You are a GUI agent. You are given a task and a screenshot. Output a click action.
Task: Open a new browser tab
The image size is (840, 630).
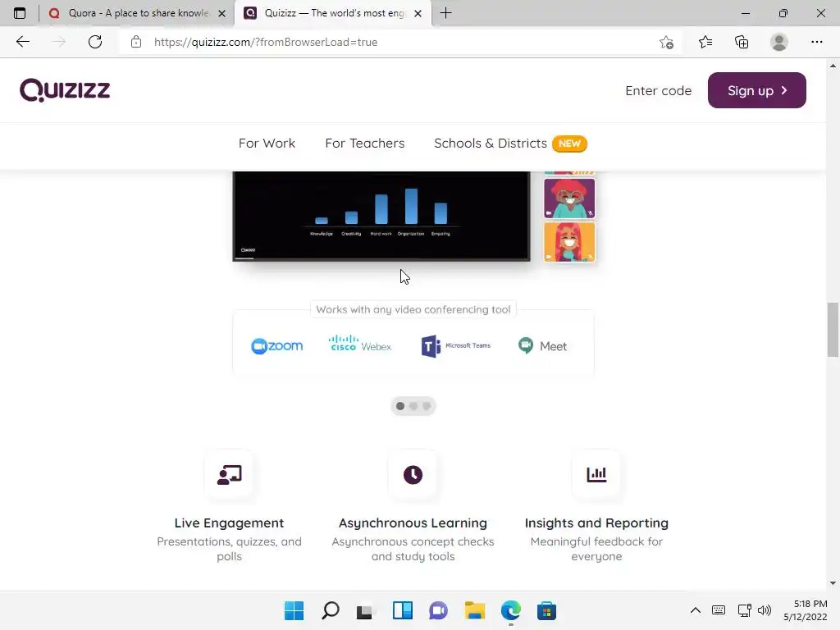tap(445, 13)
